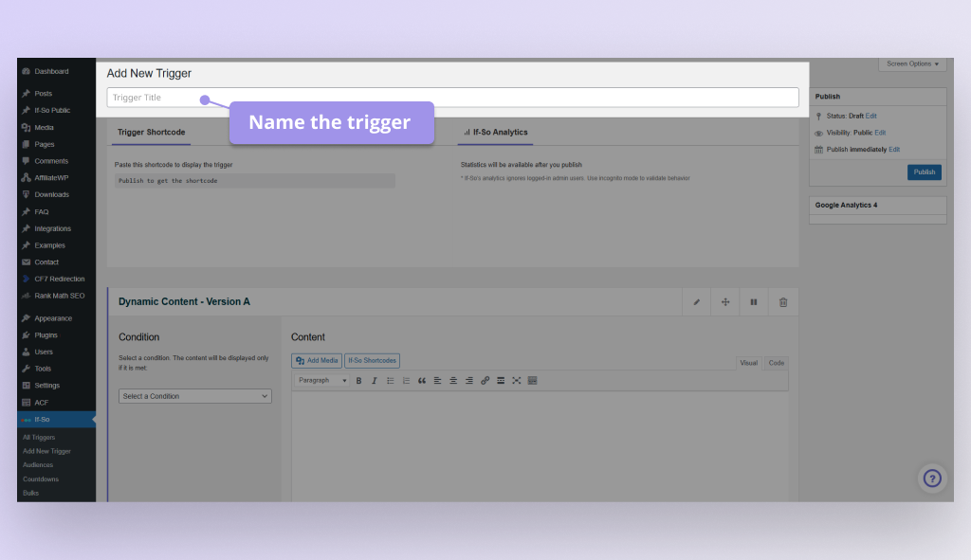Switch to the Code editor tab

coord(776,363)
